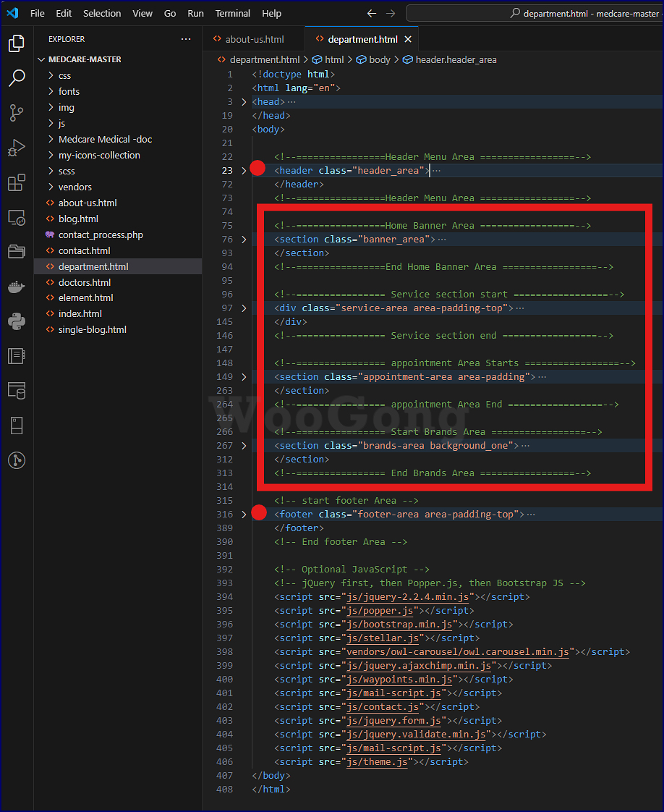Open contact_process.php from the Explorer
Viewport: 664px width, 812px height.
(x=118, y=235)
